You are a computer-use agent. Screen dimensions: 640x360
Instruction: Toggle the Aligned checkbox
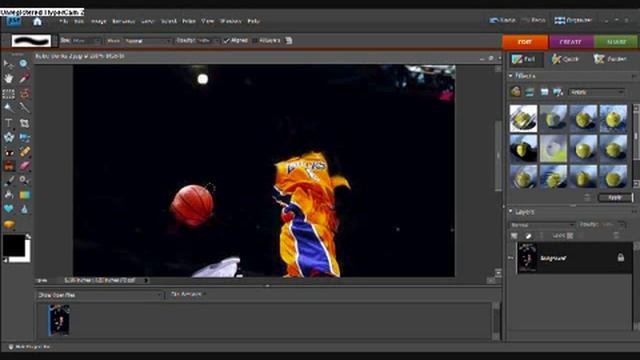click(x=227, y=41)
